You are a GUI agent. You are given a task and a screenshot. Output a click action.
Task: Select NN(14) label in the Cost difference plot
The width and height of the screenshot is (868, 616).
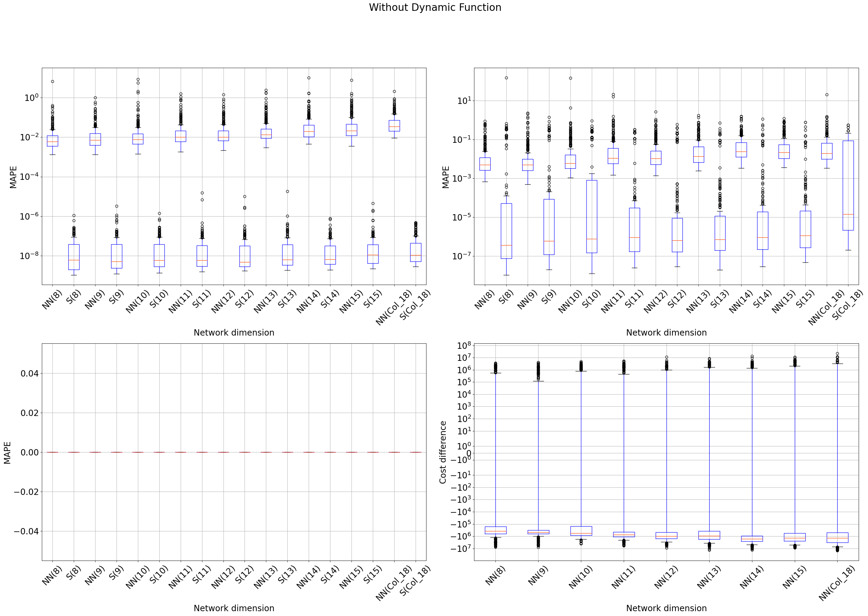(x=751, y=577)
